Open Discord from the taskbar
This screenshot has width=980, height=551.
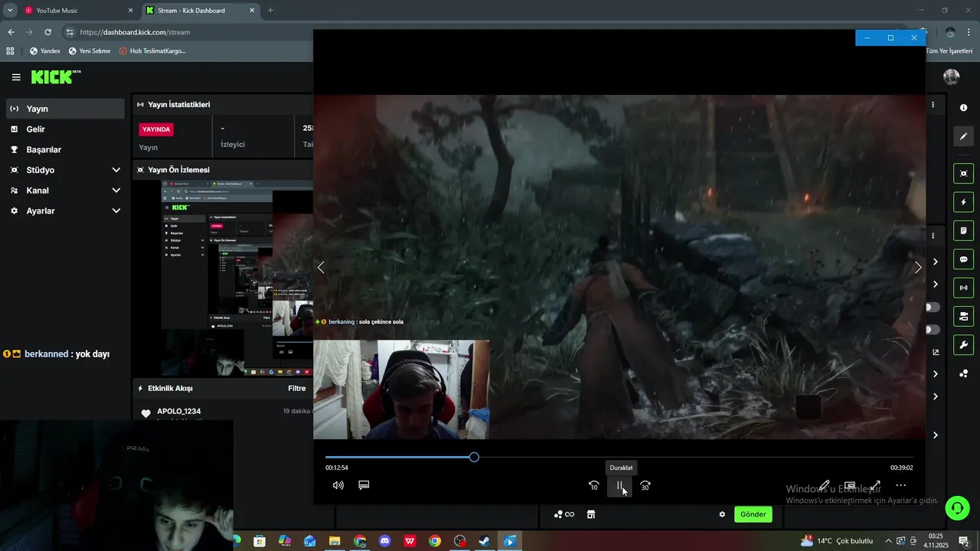click(384, 541)
